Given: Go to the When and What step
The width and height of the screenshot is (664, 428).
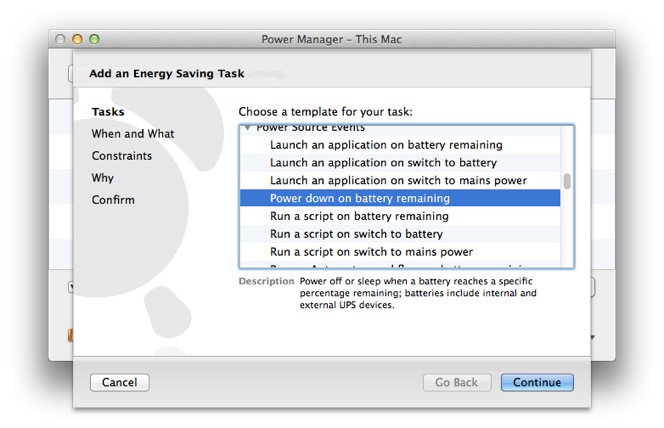Looking at the screenshot, I should (x=133, y=134).
